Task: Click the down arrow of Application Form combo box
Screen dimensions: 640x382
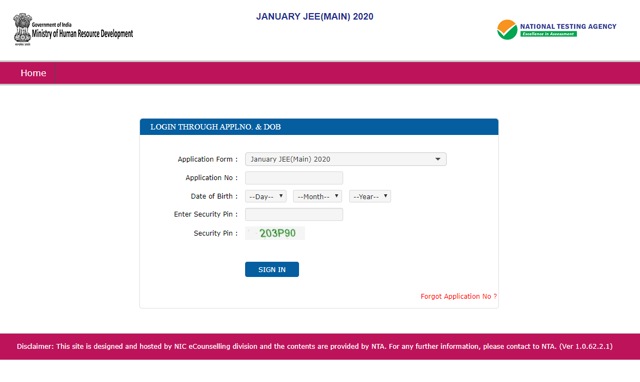Action: [438, 159]
